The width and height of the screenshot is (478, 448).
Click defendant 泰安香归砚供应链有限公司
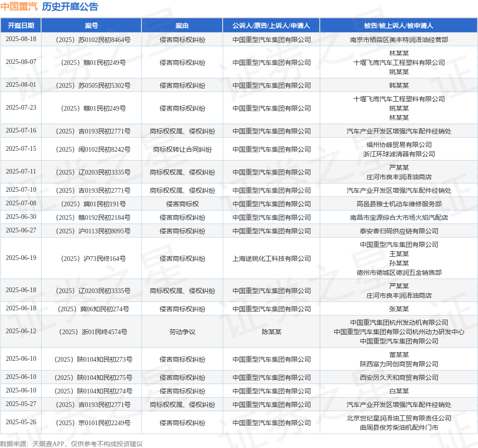(399, 231)
